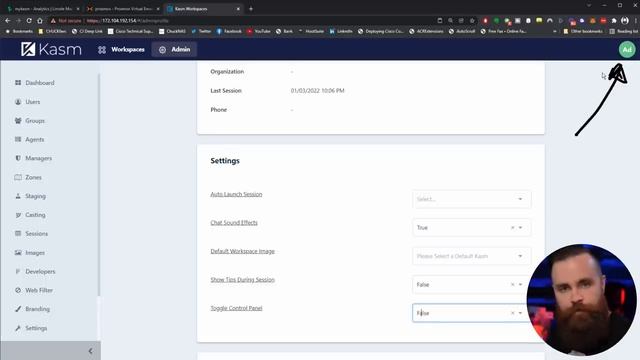Image resolution: width=640 pixels, height=360 pixels.
Task: Clear the Show Tips During Session value
Action: (x=513, y=284)
